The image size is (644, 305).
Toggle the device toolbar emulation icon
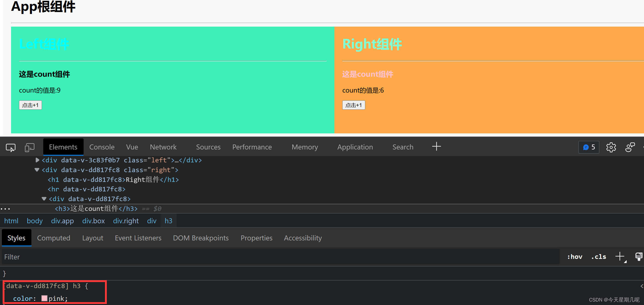[x=29, y=147]
